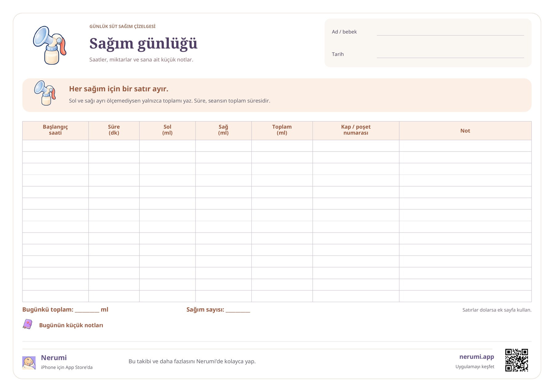The height and width of the screenshot is (392, 554).
Task: Click the Süre (dk) column header
Action: (x=114, y=130)
